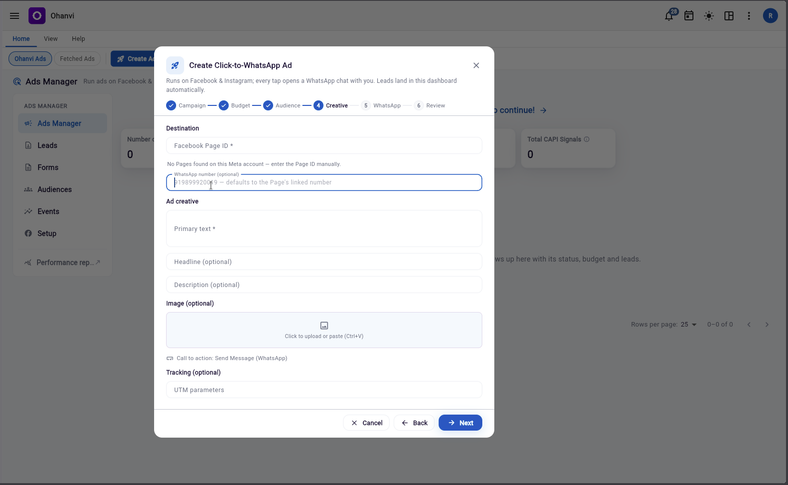Click the Back button
Screen dimensions: 788x485
414,423
